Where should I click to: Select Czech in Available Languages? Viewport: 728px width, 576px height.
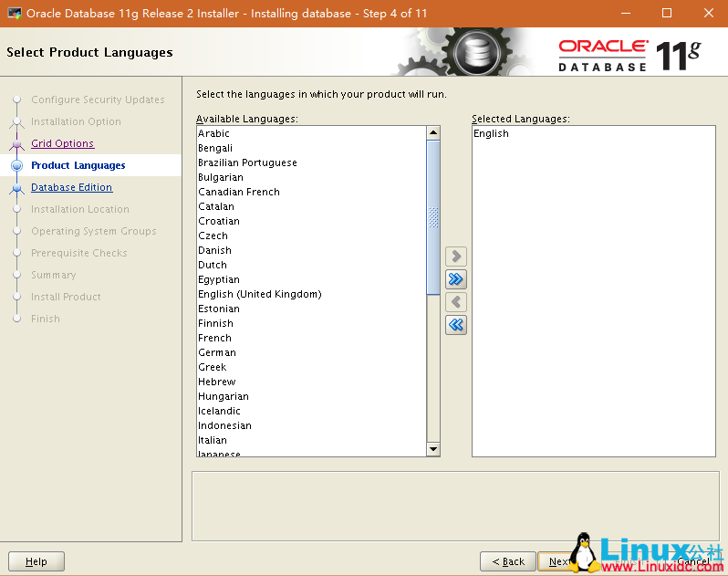click(311, 236)
